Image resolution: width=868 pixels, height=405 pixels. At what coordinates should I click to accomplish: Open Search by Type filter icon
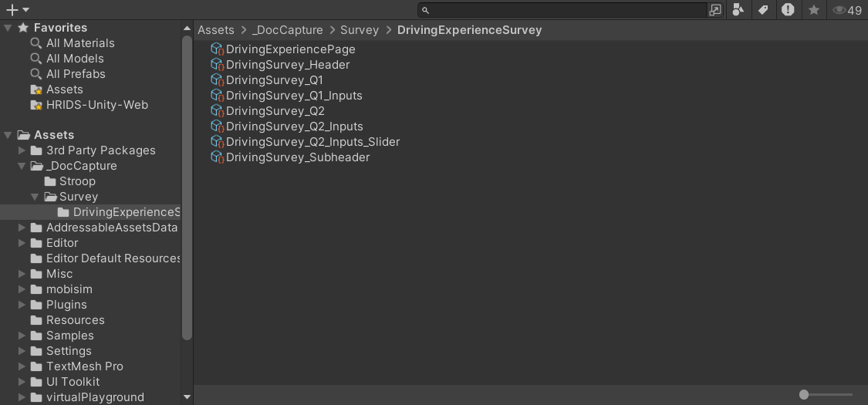pos(738,10)
